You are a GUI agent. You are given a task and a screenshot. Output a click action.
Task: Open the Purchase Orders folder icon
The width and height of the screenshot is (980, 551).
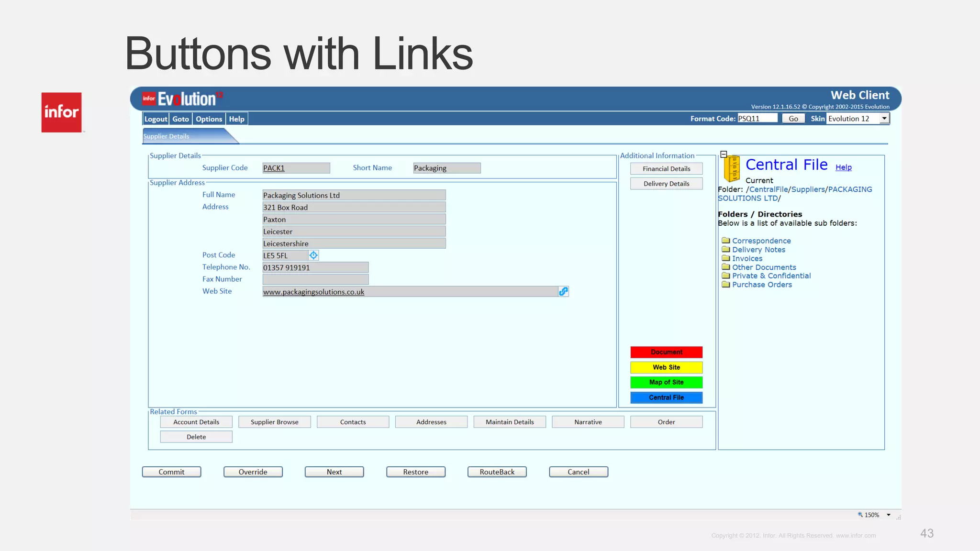coord(726,285)
